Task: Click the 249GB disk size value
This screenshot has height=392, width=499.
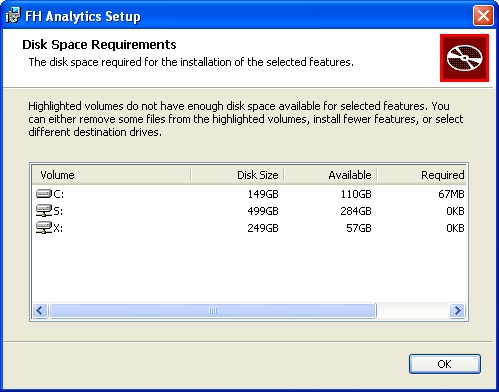Action: 263,228
